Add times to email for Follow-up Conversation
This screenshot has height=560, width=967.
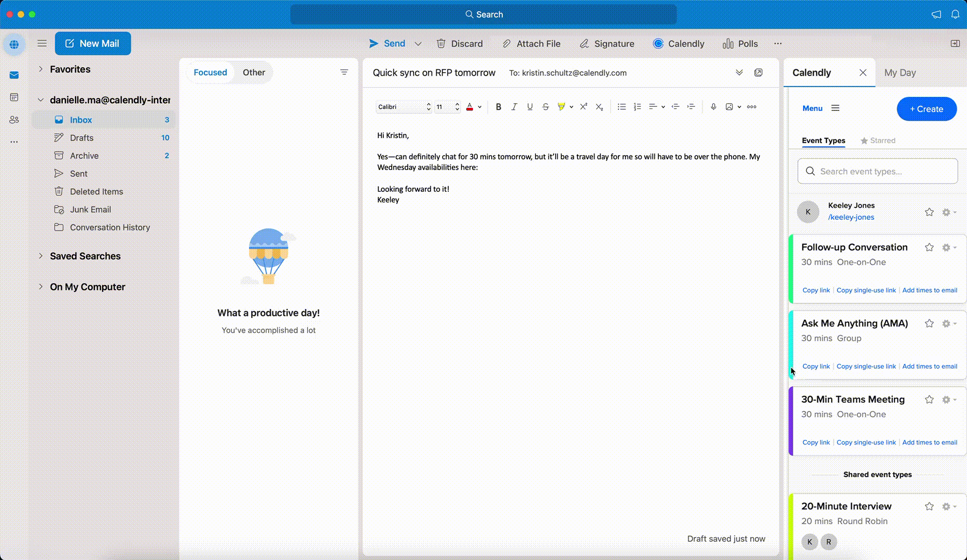point(930,290)
